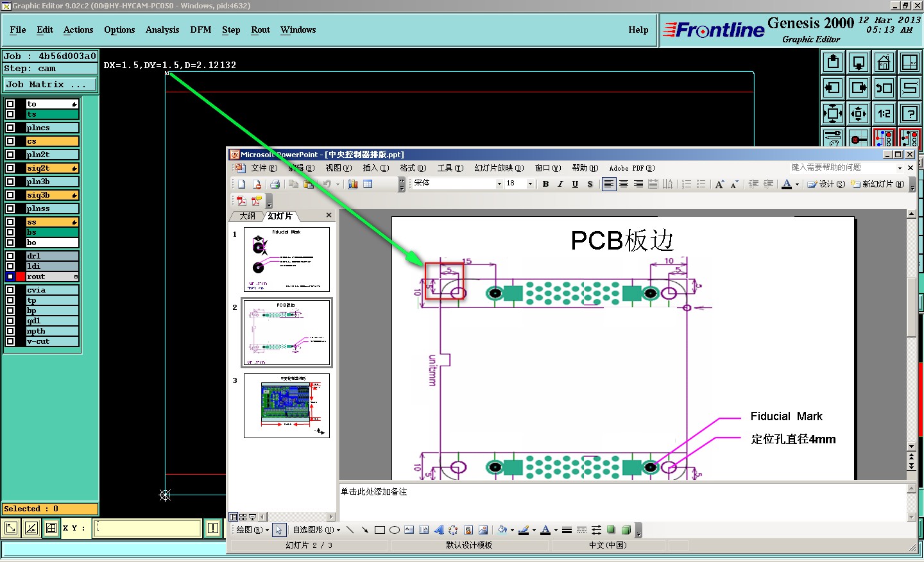Open the font size dropdown showing 18
The width and height of the screenshot is (924, 562).
(x=530, y=184)
